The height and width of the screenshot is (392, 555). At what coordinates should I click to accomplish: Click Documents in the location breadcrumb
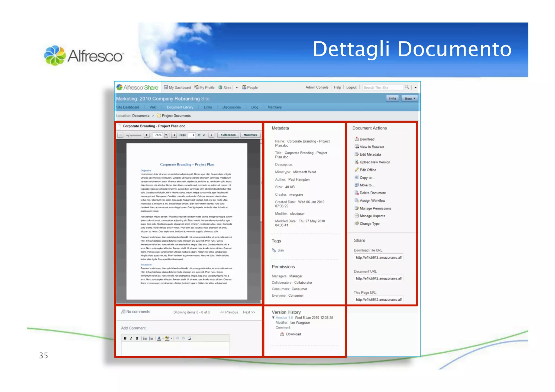pyautogui.click(x=141, y=116)
